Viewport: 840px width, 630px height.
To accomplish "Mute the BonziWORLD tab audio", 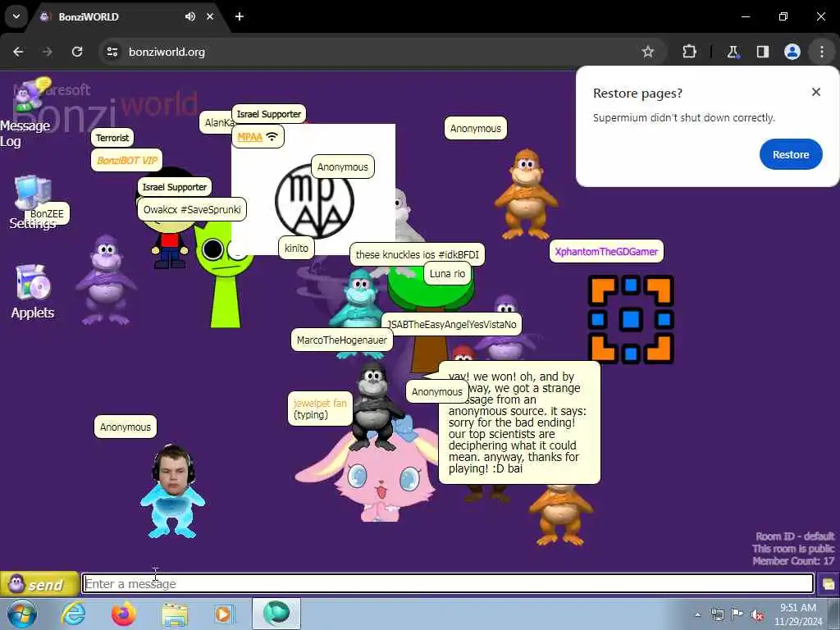I will (190, 16).
